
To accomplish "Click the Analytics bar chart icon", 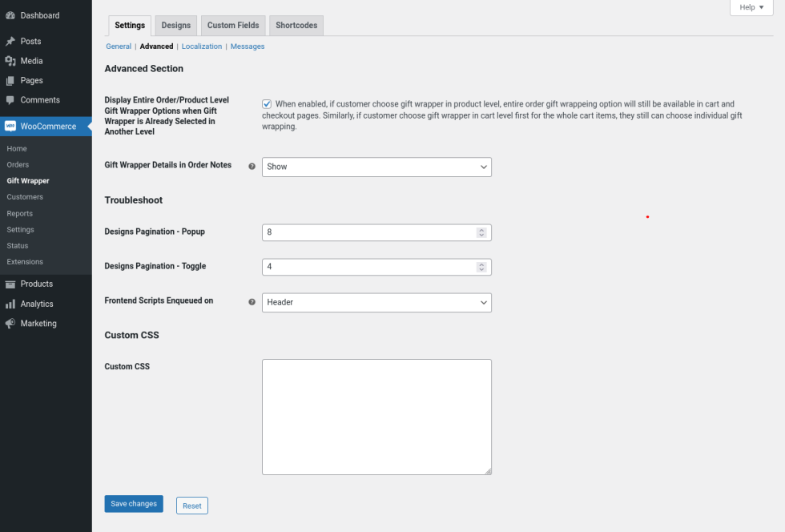I will tap(10, 304).
